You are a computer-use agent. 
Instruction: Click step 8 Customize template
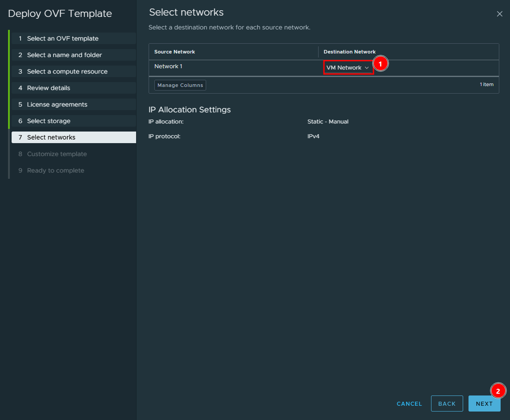pyautogui.click(x=74, y=154)
